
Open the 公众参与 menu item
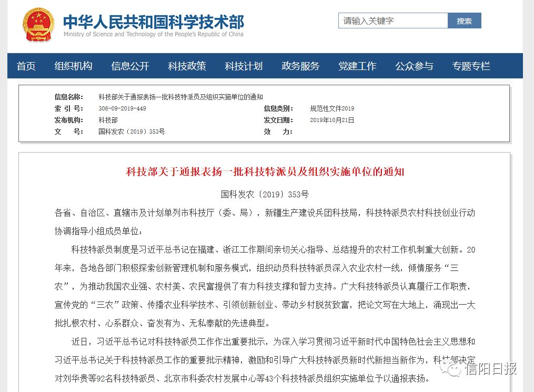(x=414, y=66)
